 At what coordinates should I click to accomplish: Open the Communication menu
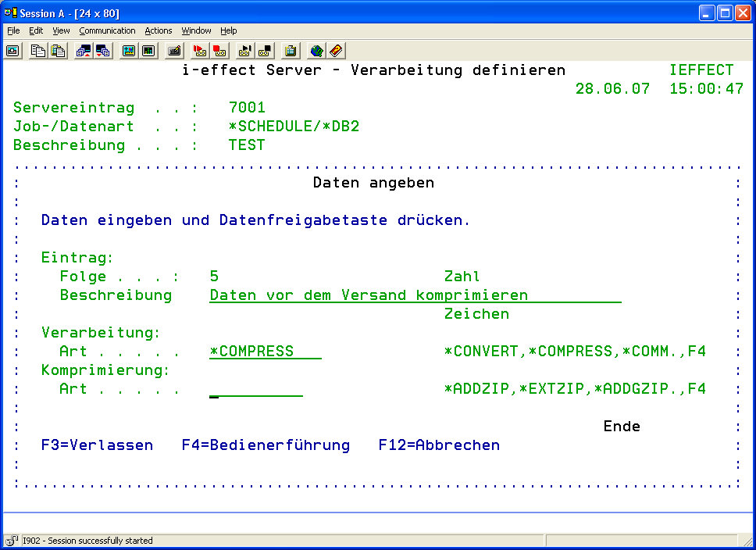(x=107, y=30)
